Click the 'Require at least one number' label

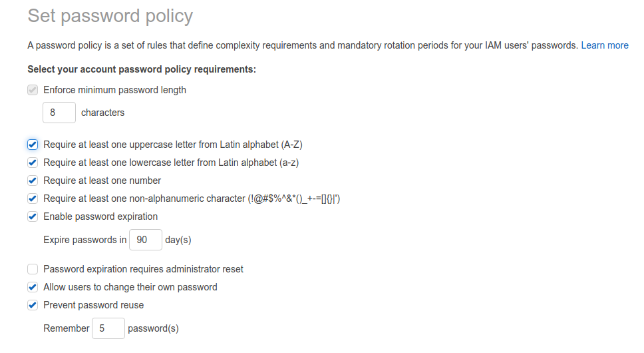pyautogui.click(x=102, y=180)
